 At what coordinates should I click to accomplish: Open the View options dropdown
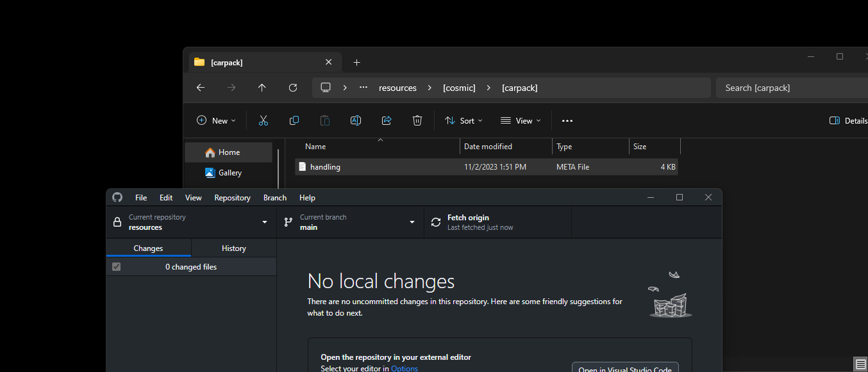tap(520, 120)
